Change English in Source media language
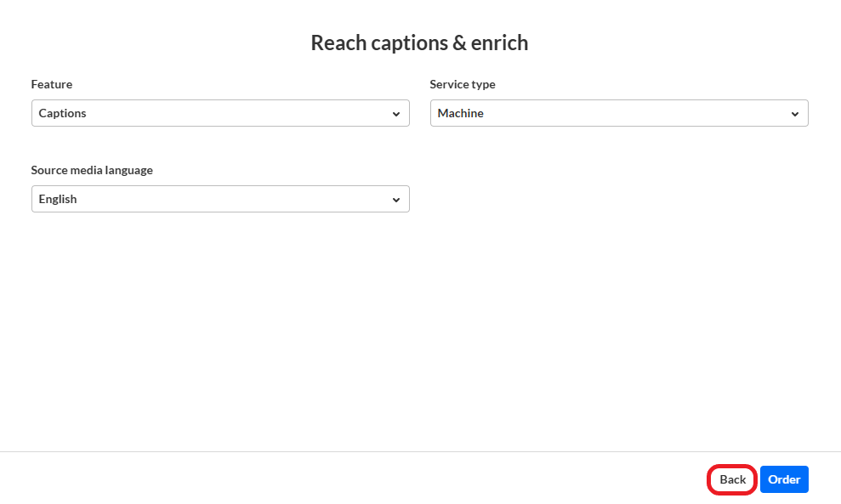Image resolution: width=841 pixels, height=504 pixels. [x=220, y=199]
